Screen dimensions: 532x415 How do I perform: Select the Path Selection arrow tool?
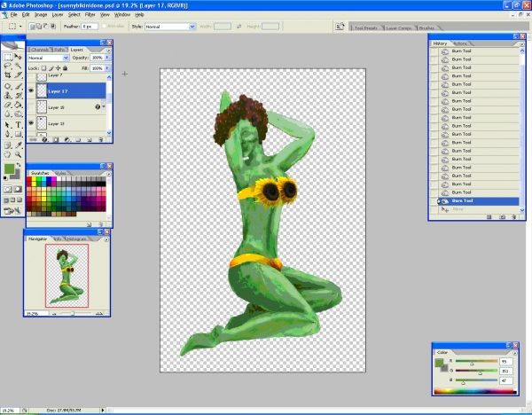tap(8, 125)
